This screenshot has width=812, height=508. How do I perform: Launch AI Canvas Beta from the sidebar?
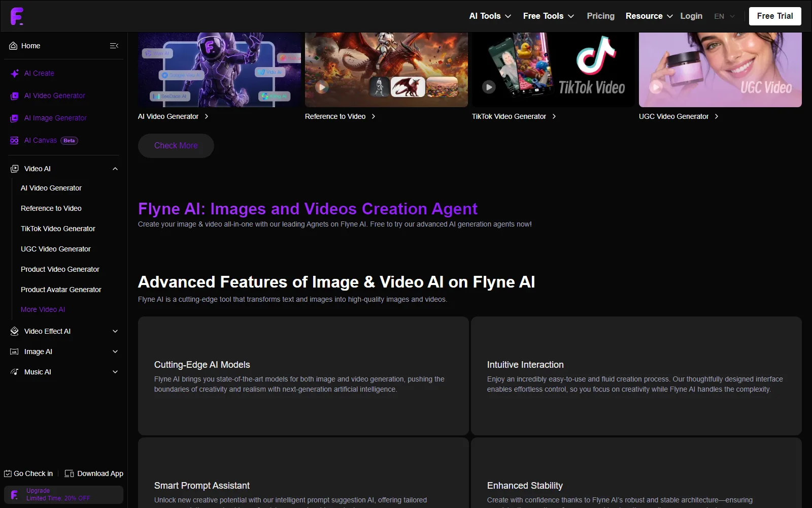pyautogui.click(x=44, y=140)
